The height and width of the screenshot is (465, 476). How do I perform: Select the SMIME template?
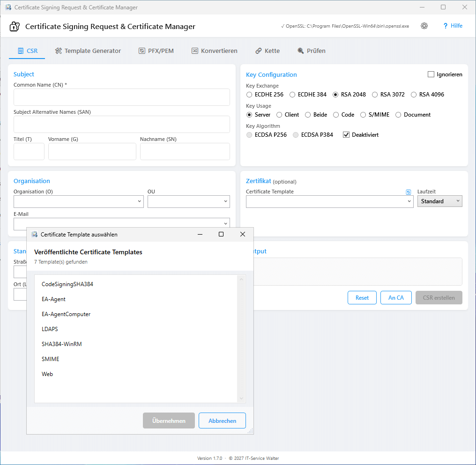(x=136, y=359)
